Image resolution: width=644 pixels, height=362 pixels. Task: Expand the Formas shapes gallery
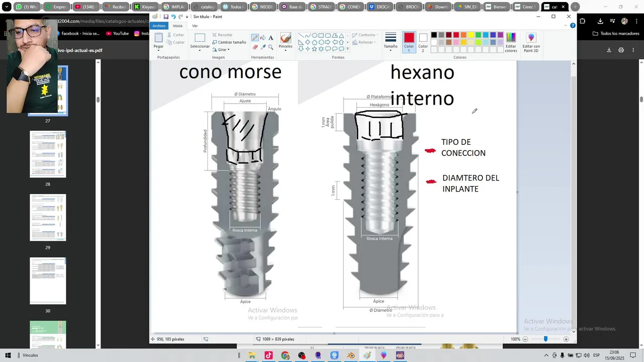coord(347,49)
